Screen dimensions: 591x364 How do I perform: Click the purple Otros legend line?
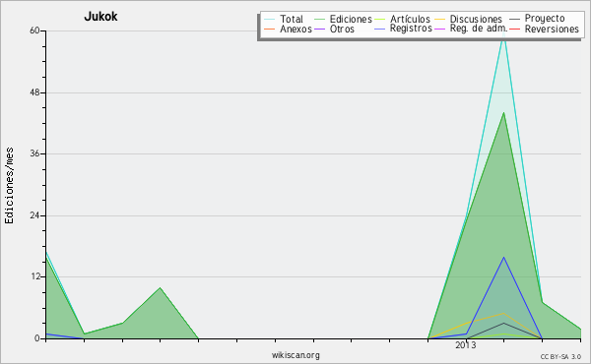(x=319, y=29)
